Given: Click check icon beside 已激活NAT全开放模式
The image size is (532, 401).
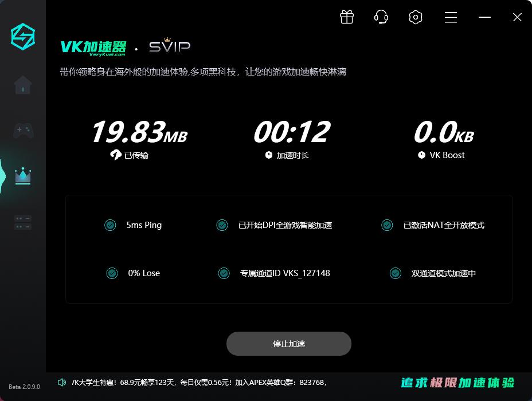Looking at the screenshot, I should 387,225.
